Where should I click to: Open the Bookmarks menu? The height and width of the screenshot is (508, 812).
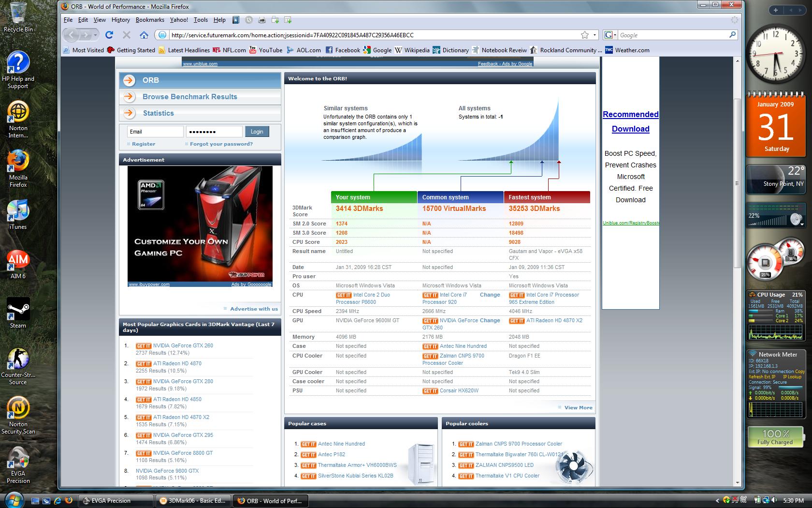pos(150,20)
